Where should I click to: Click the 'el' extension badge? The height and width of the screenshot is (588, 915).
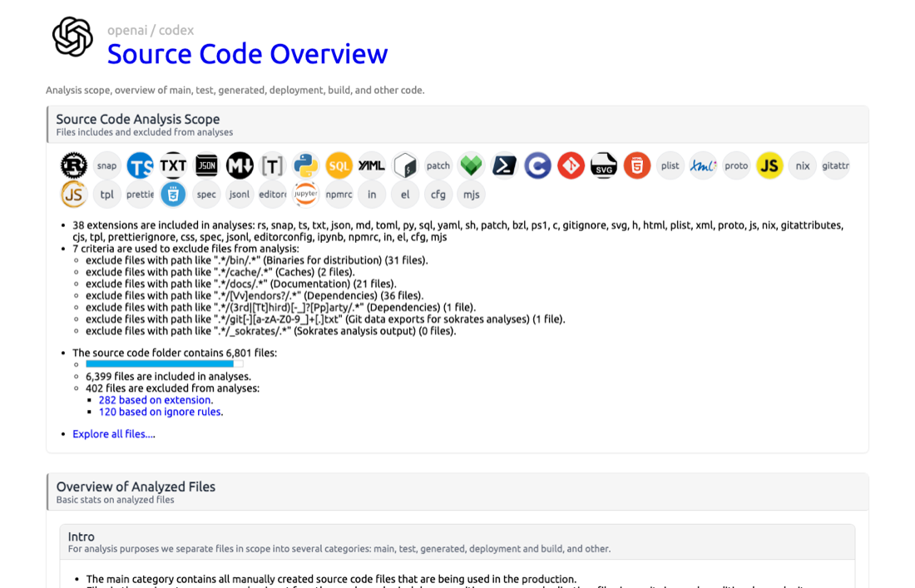pos(405,195)
